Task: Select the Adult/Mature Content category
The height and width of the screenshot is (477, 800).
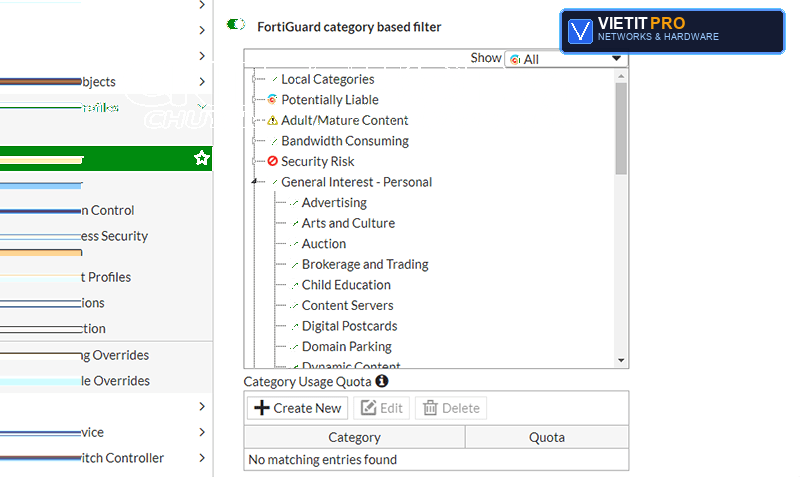Action: click(345, 120)
